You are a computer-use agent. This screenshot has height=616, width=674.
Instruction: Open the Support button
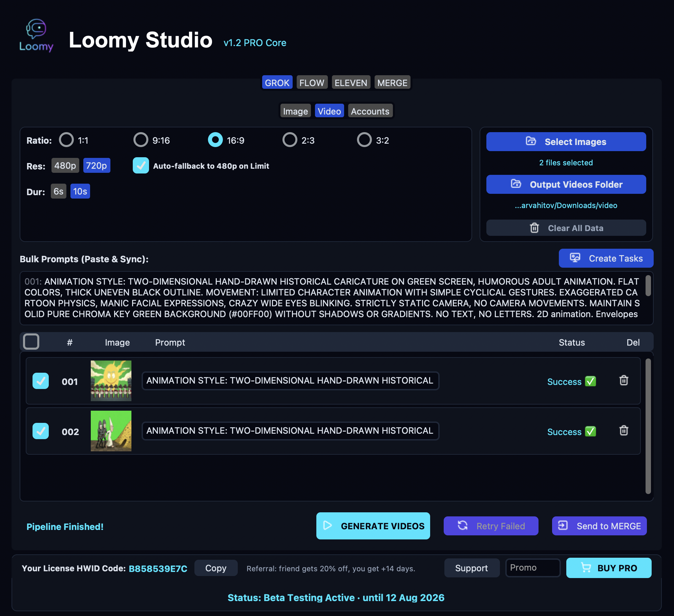(x=472, y=568)
